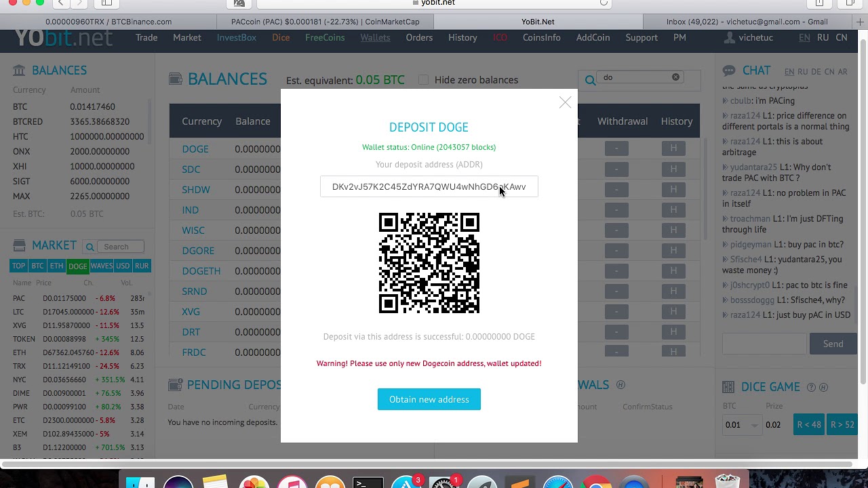Open the DOGE currency link in balances
Screen dimensions: 868x488
point(195,149)
